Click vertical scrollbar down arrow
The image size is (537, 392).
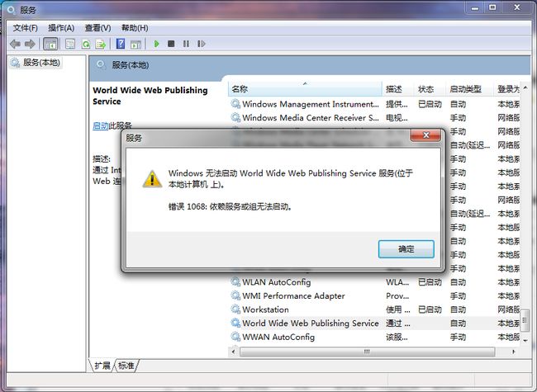pyautogui.click(x=525, y=341)
